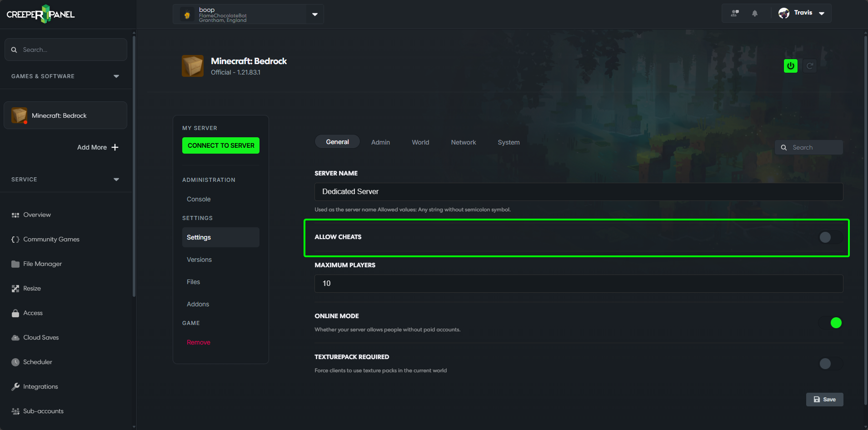Screen dimensions: 868x430
Task: Click the CreeperPanel logo
Action: point(40,14)
